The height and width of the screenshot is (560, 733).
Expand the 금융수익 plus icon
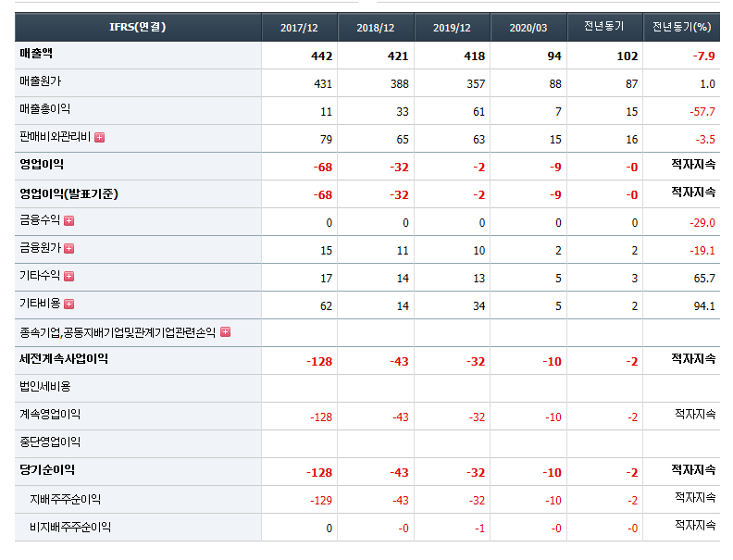(x=69, y=220)
